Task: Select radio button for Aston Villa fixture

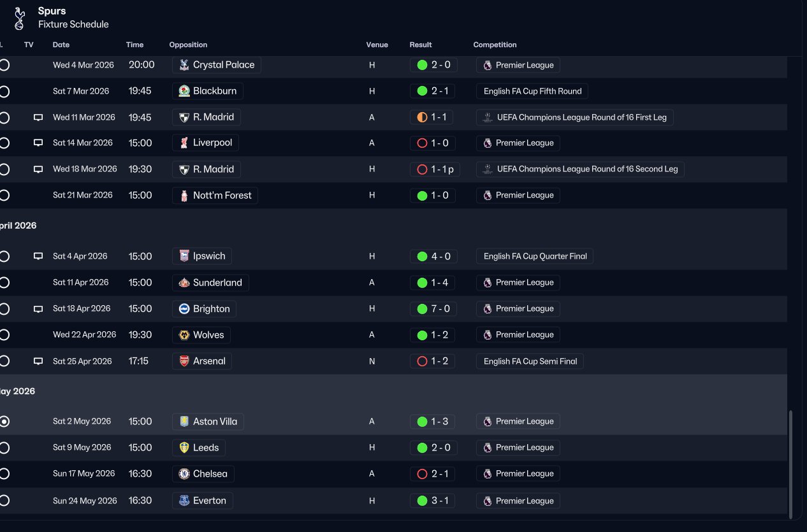Action: click(4, 422)
